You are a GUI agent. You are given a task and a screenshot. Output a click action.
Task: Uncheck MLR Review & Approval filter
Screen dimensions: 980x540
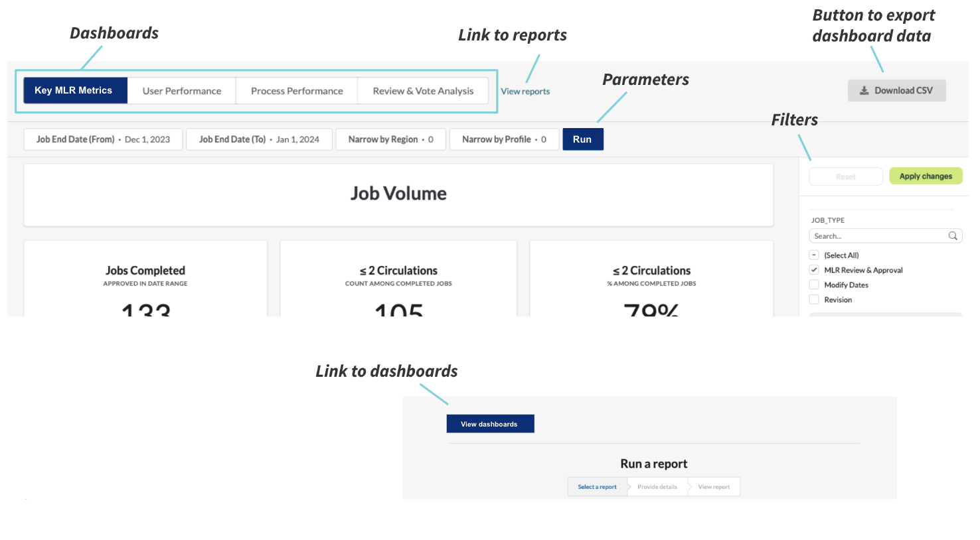tap(814, 270)
